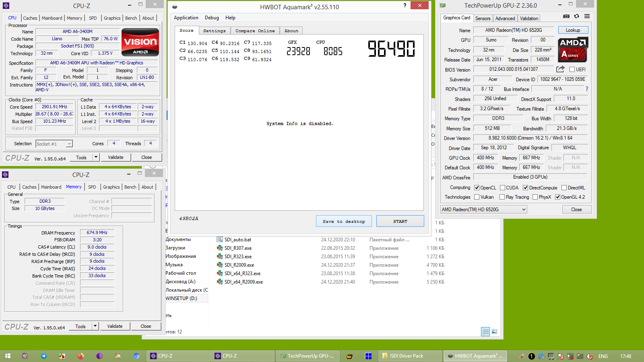Toggle the UEFI checkbox in GPU-Z
This screenshot has height=362, width=644.
(572, 70)
